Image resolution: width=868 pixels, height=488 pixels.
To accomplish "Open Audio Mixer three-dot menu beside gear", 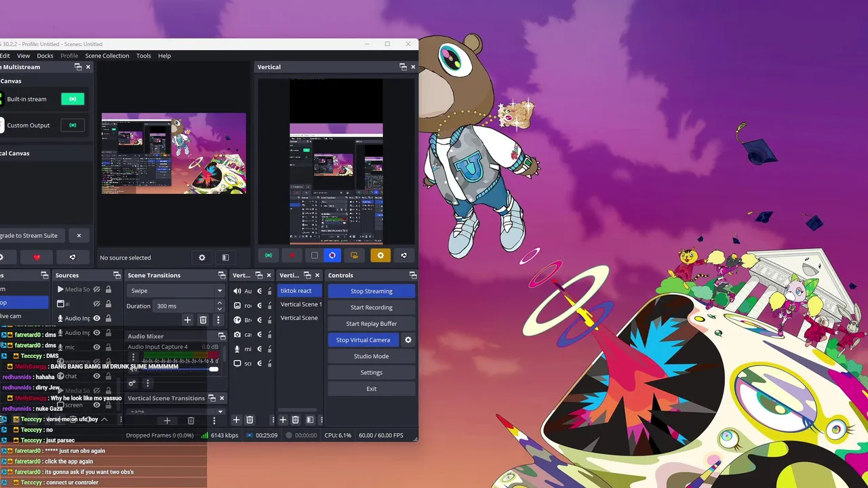I will click(147, 383).
